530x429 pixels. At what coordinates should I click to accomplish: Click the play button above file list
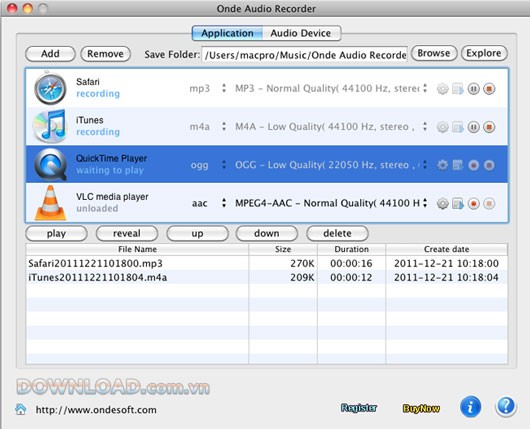point(56,234)
